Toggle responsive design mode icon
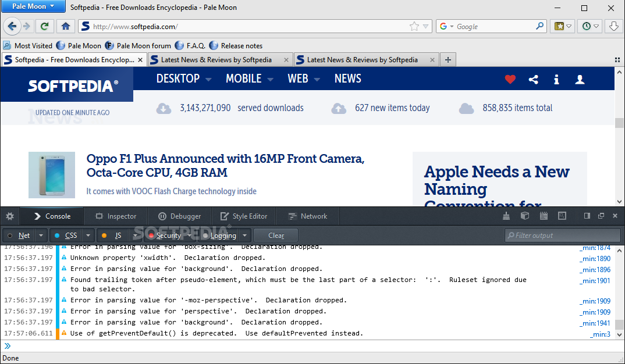This screenshot has width=625, height=364. (x=562, y=216)
